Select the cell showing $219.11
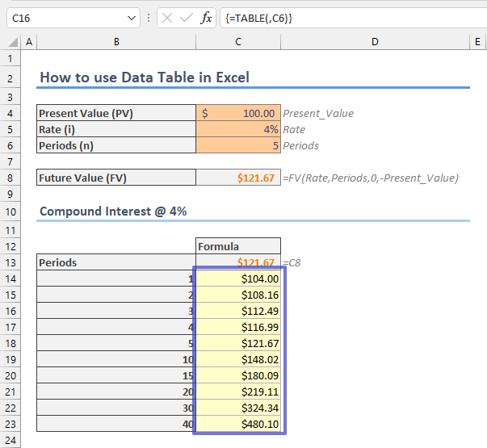Image resolution: width=487 pixels, height=448 pixels. [x=238, y=391]
